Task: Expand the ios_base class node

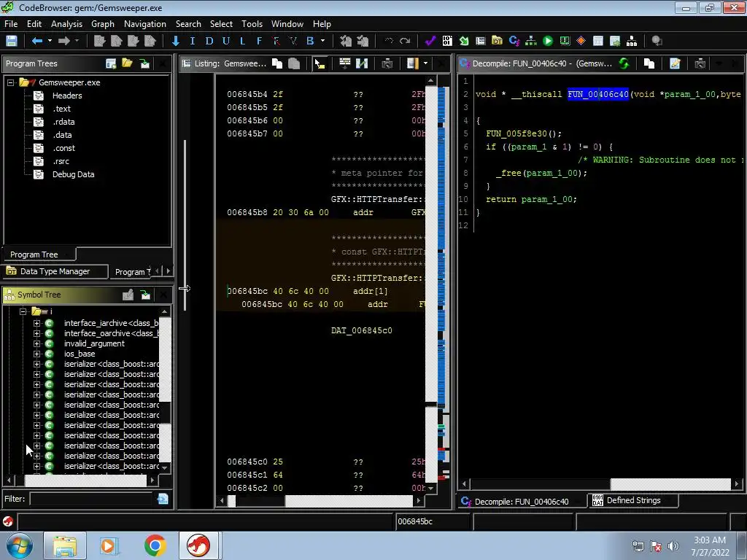Action: click(x=36, y=354)
